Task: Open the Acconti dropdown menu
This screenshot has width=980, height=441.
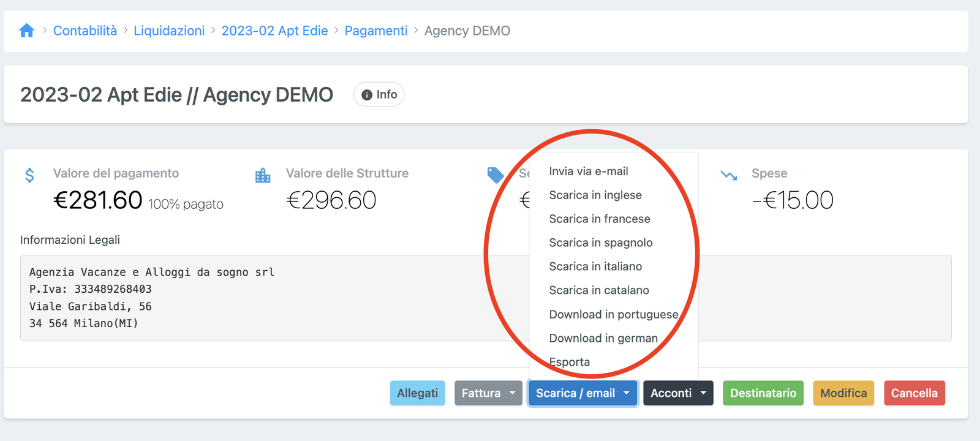Action: click(678, 393)
